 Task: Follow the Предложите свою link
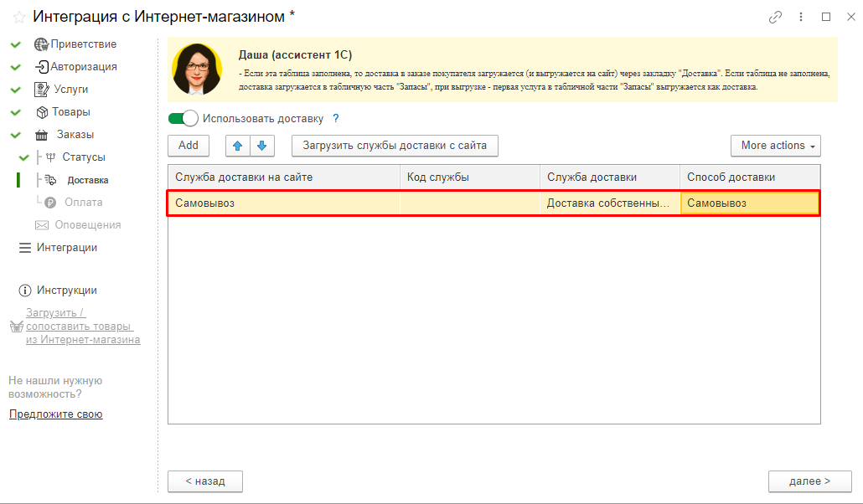tap(55, 414)
